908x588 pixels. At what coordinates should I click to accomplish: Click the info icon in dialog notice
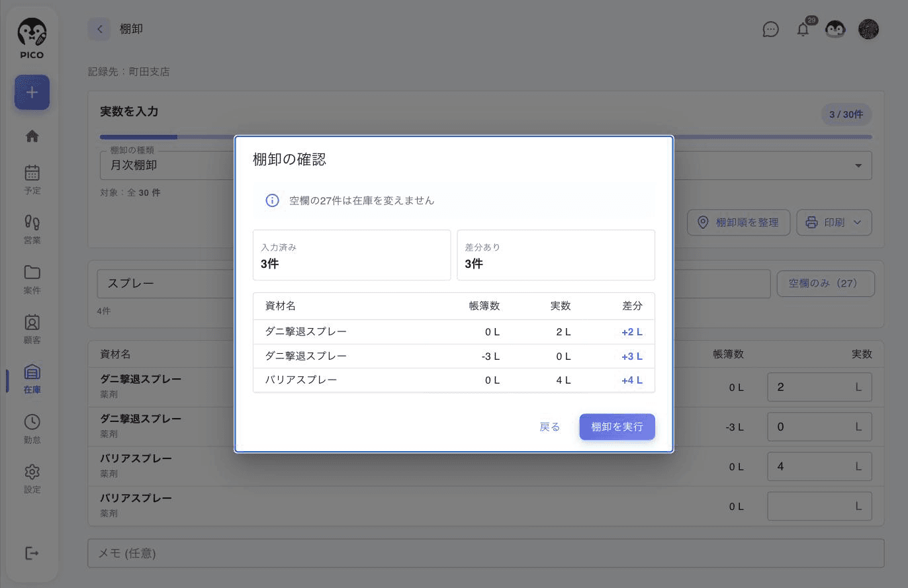tap(272, 200)
